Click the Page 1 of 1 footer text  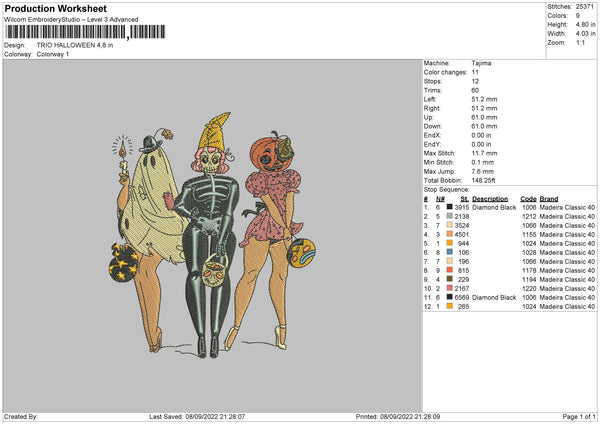(573, 416)
